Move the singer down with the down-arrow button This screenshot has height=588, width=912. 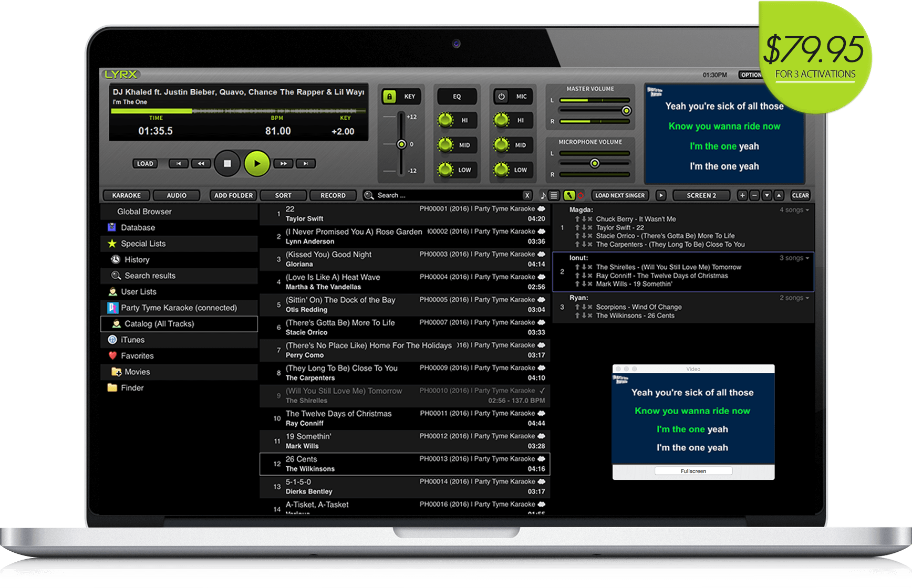tap(767, 195)
